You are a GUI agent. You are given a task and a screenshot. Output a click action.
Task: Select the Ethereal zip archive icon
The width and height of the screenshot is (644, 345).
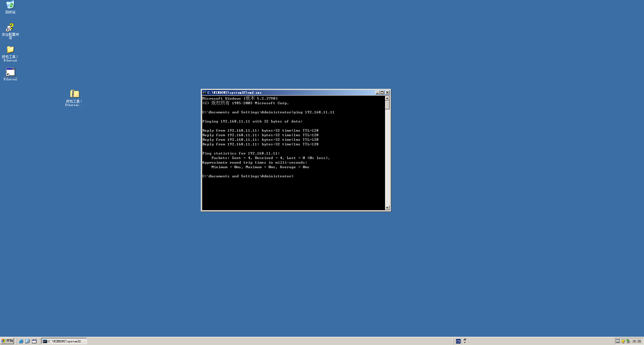coord(74,94)
